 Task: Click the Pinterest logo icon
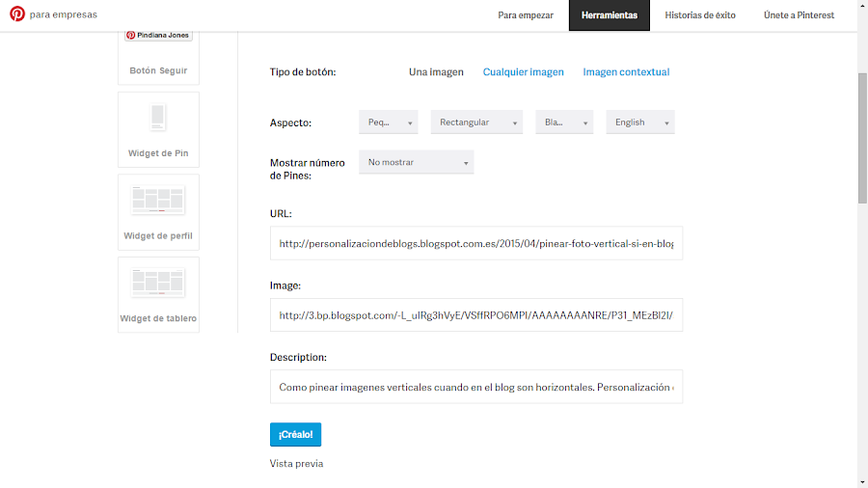[x=17, y=14]
